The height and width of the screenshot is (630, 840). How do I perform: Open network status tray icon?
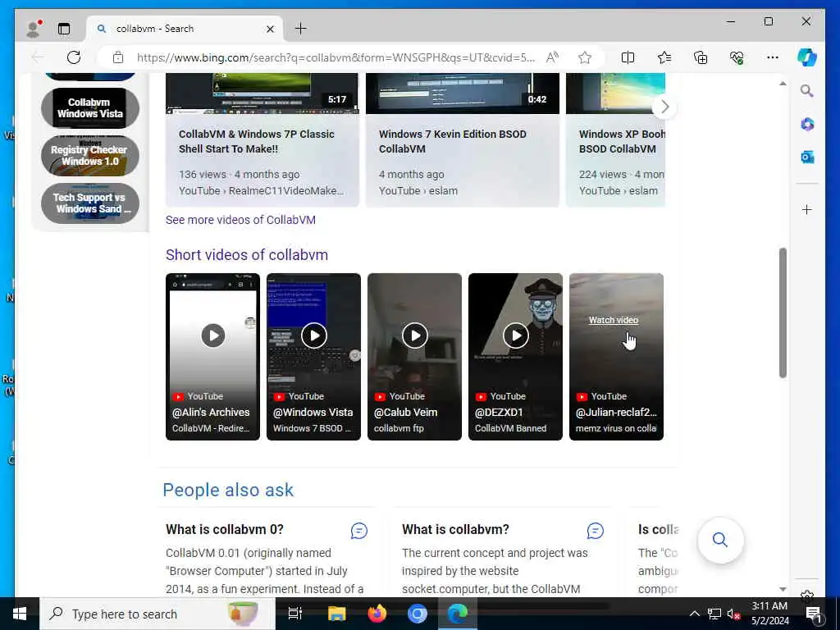[714, 614]
